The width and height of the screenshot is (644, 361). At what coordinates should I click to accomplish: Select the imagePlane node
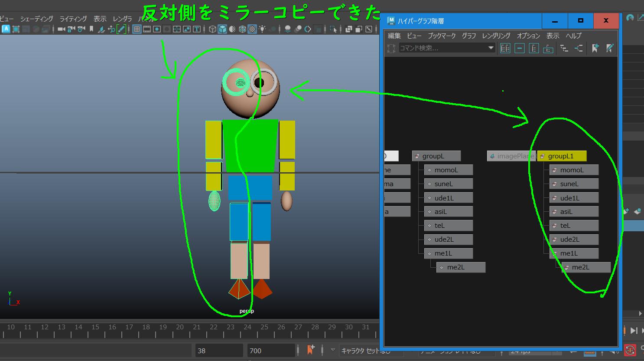pyautogui.click(x=511, y=156)
